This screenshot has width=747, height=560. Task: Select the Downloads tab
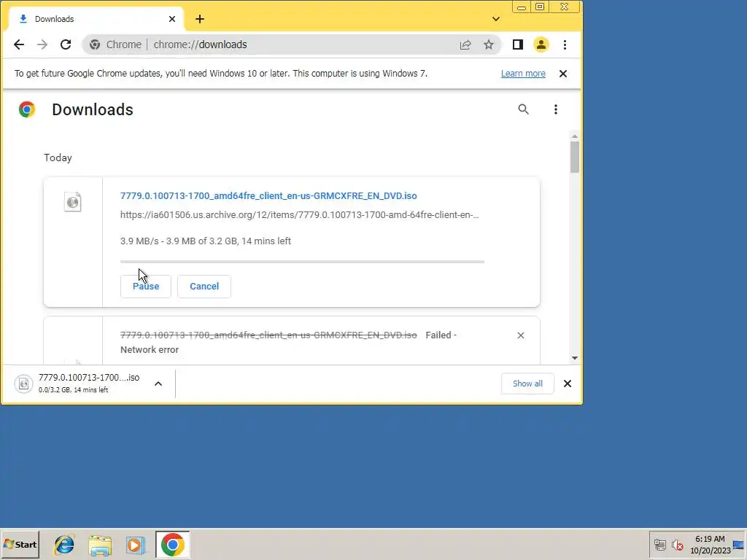[96, 19]
